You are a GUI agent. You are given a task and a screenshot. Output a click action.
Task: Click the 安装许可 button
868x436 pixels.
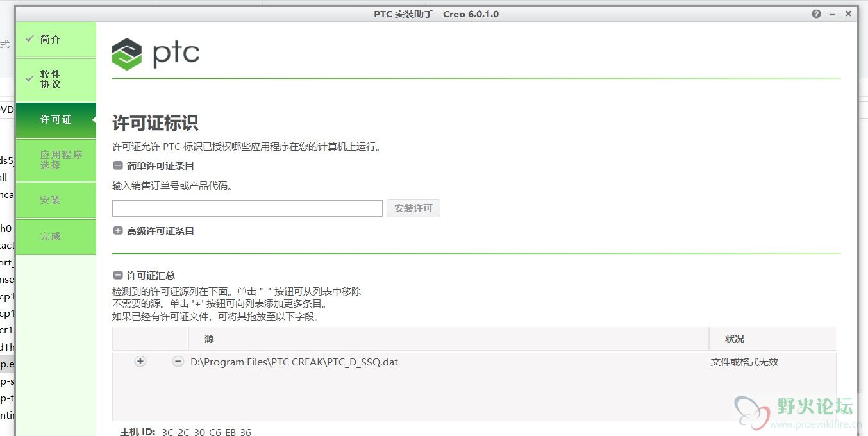click(x=413, y=208)
